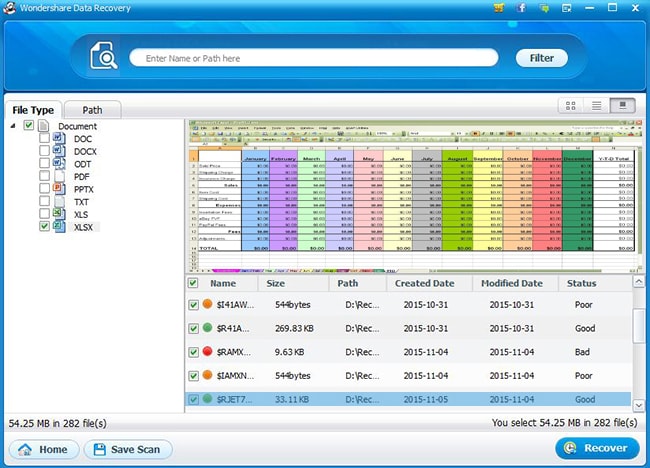Viewport: 650px width, 468px height.
Task: Click the TXT file type icon
Action: point(59,201)
